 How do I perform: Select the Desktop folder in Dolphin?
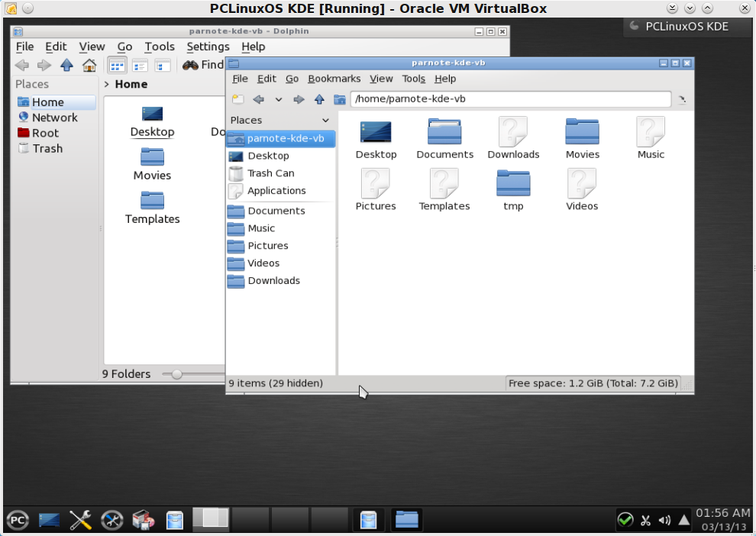153,122
